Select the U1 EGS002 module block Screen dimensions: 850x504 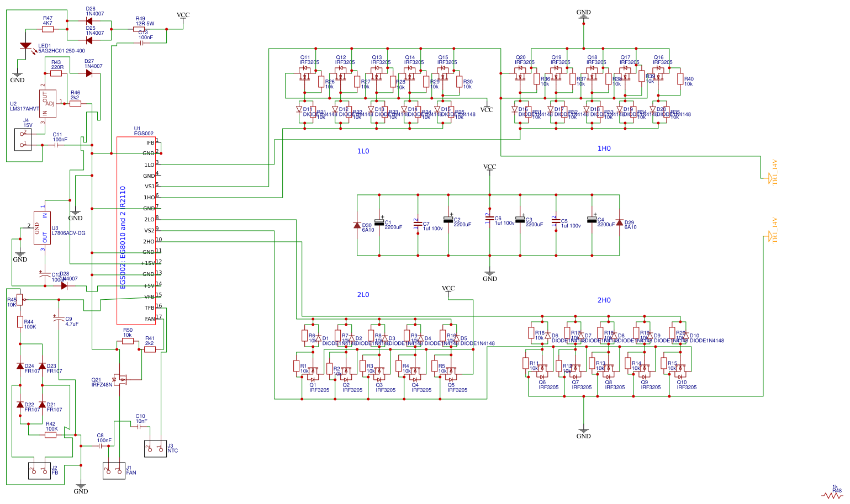click(x=136, y=230)
